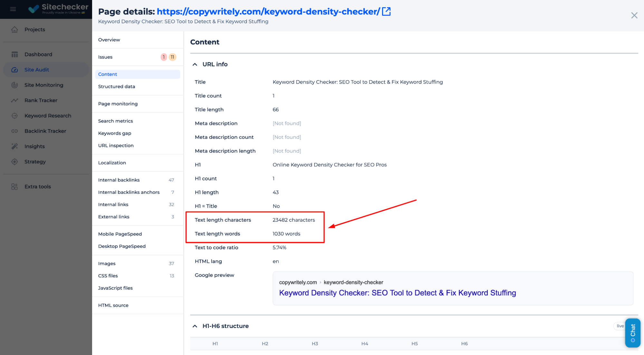This screenshot has width=644, height=355.
Task: Click the Insights wand icon
Action: [x=14, y=146]
